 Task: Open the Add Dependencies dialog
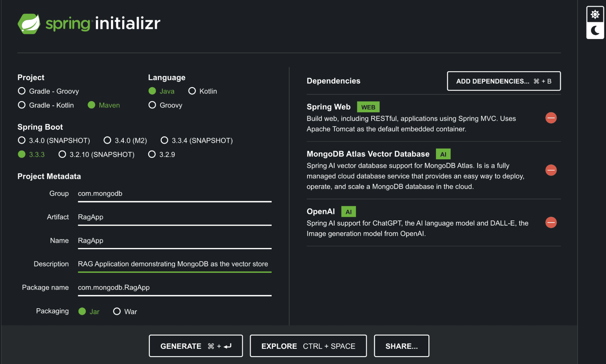point(504,81)
